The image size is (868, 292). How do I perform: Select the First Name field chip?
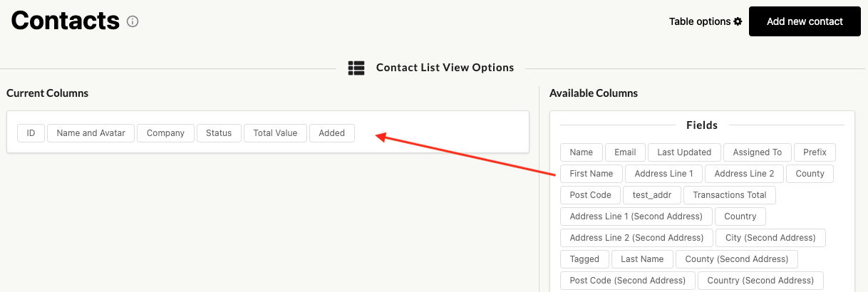pos(591,174)
